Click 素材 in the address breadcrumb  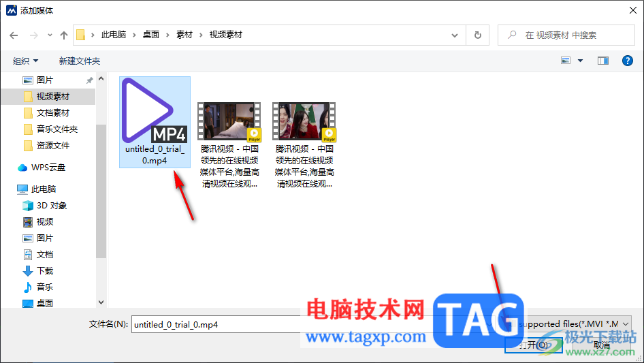(184, 35)
